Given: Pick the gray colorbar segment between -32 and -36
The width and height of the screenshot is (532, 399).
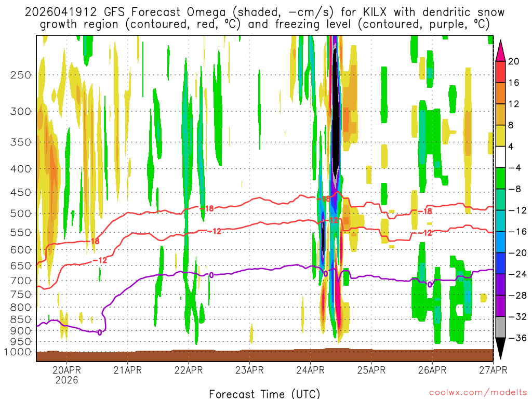Looking at the screenshot, I should click(500, 327).
